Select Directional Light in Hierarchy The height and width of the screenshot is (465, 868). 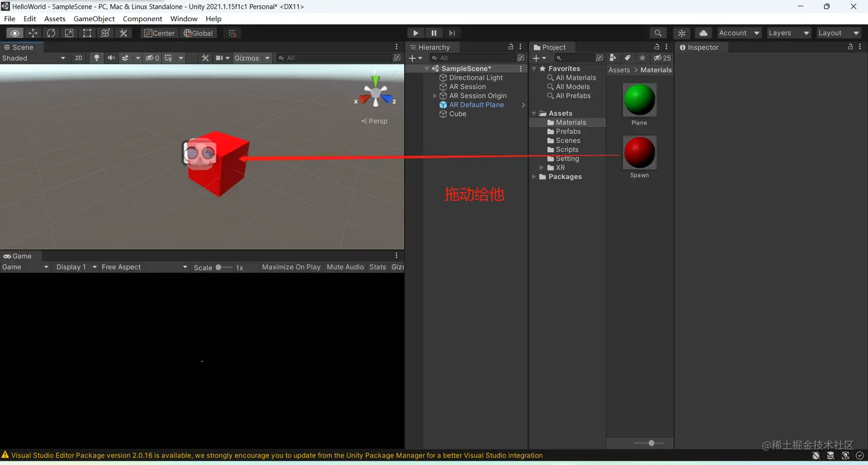[x=476, y=77]
